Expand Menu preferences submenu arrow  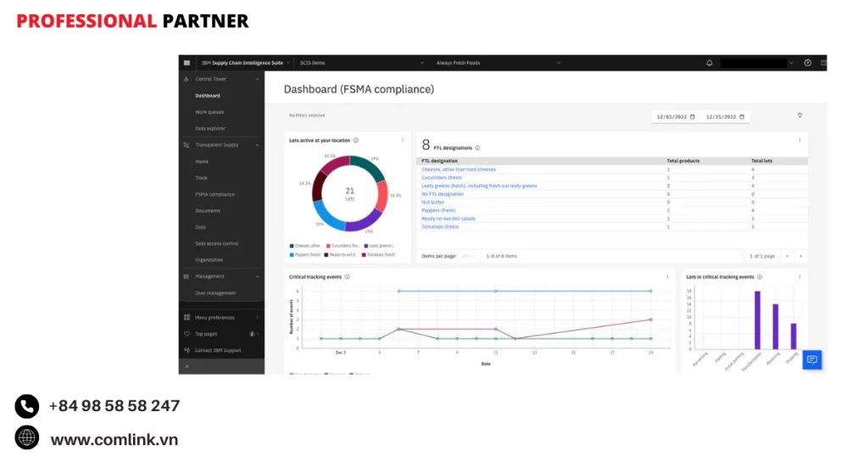point(258,318)
